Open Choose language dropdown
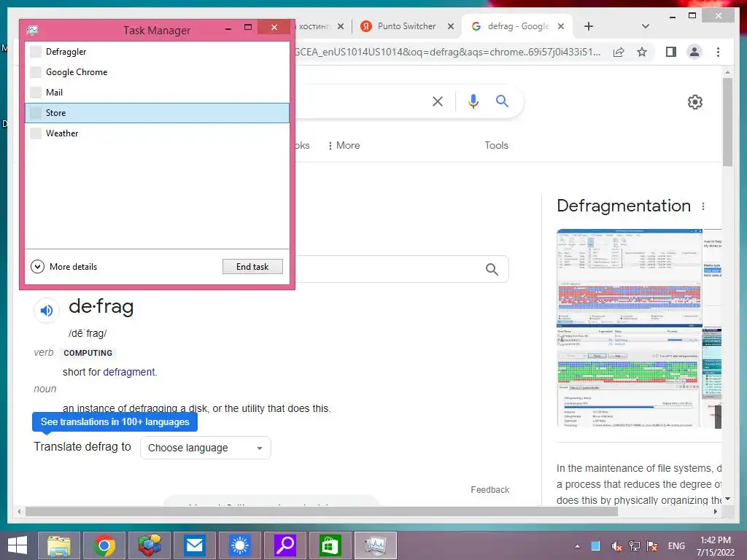 (x=205, y=448)
